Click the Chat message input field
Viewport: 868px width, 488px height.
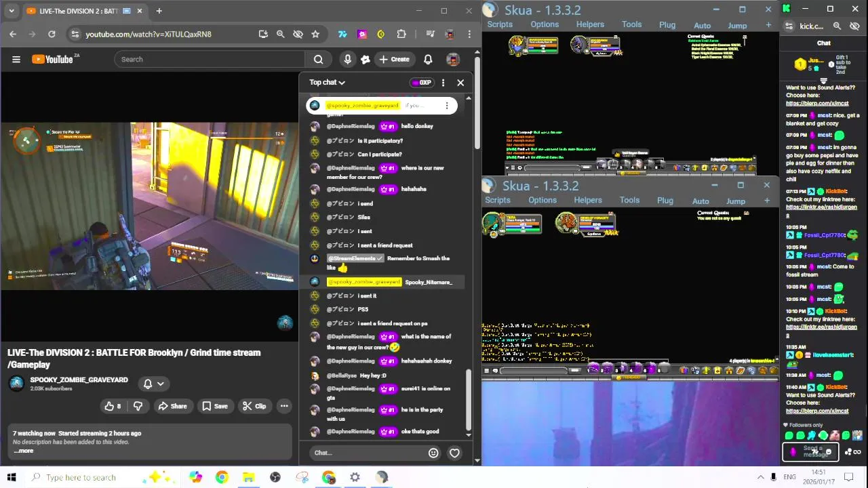point(370,453)
